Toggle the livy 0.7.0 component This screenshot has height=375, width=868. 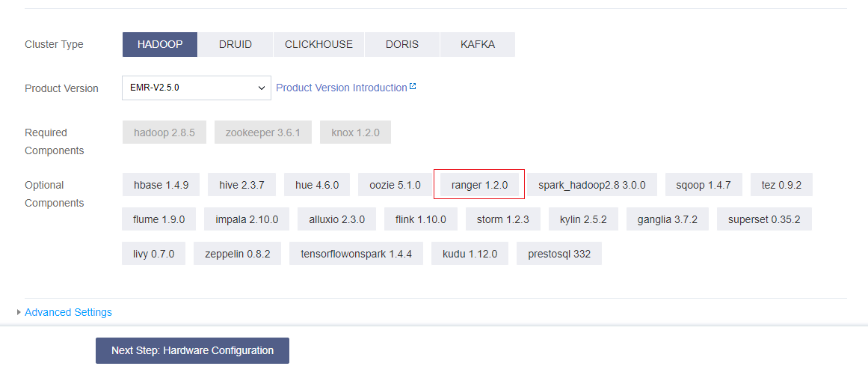point(154,254)
